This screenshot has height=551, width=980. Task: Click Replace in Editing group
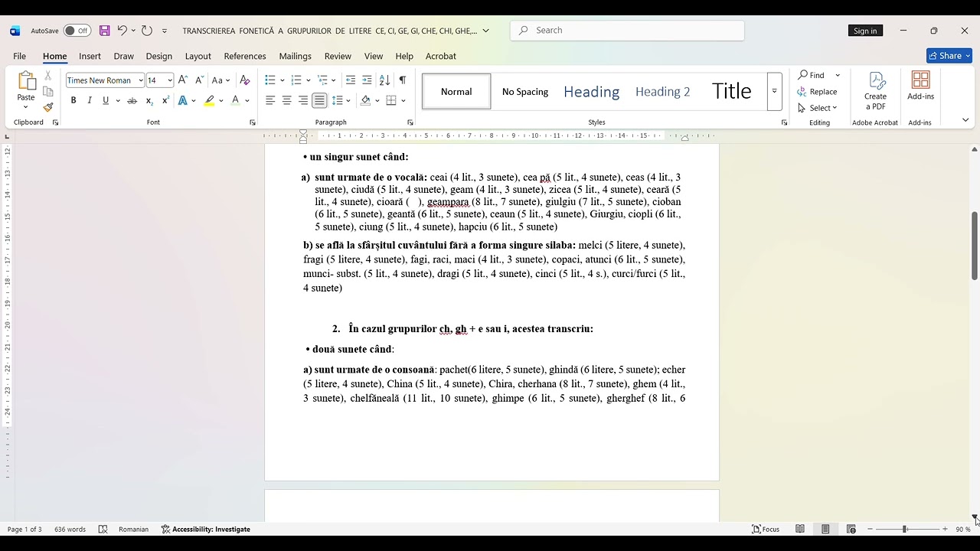pyautogui.click(x=818, y=92)
